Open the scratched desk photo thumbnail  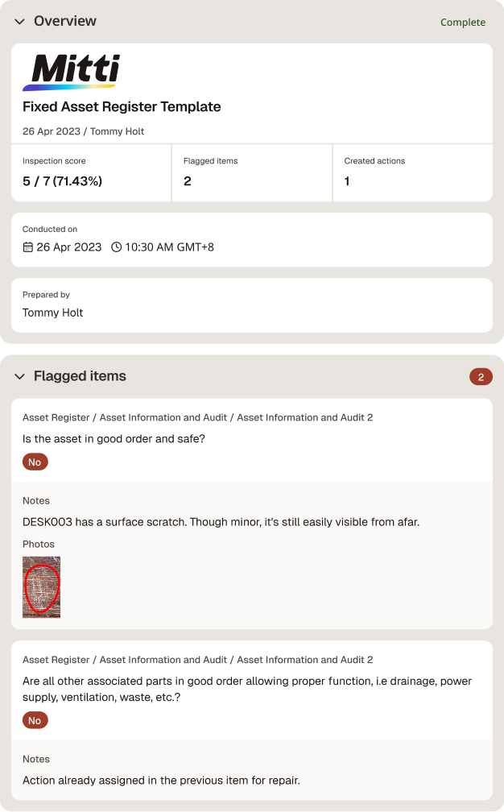pyautogui.click(x=41, y=587)
